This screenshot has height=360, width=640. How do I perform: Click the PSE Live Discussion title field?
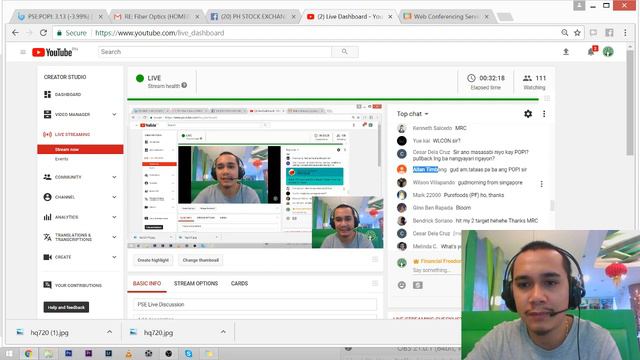255,304
